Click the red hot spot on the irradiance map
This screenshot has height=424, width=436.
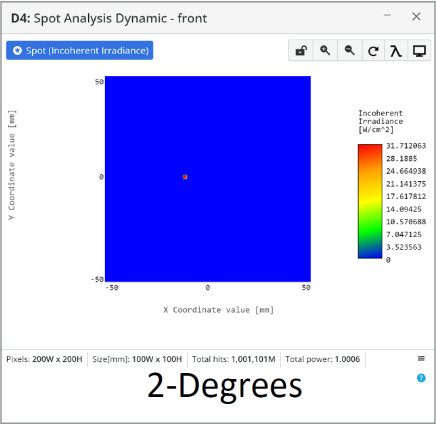coord(185,177)
